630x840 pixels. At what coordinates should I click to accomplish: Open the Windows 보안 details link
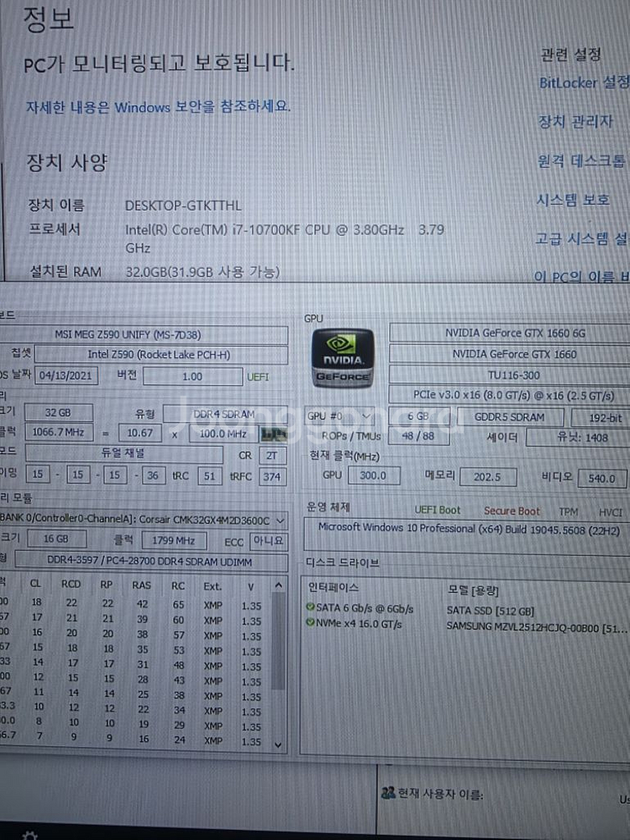[x=158, y=107]
